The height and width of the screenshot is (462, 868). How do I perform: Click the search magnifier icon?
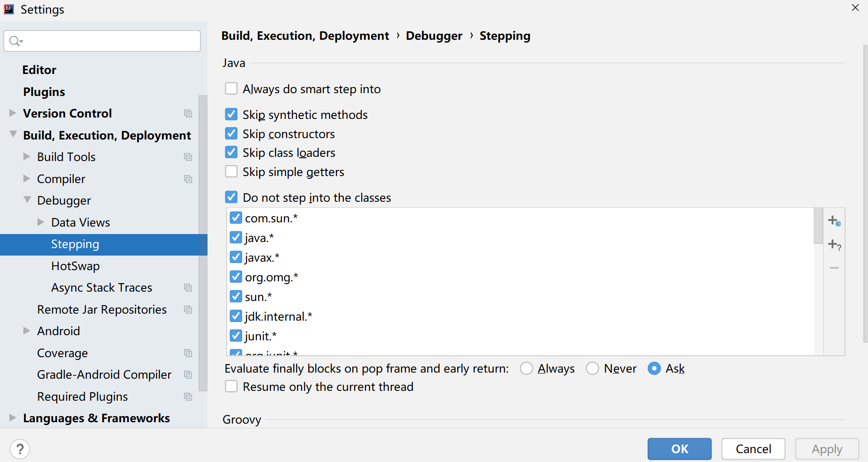[15, 41]
